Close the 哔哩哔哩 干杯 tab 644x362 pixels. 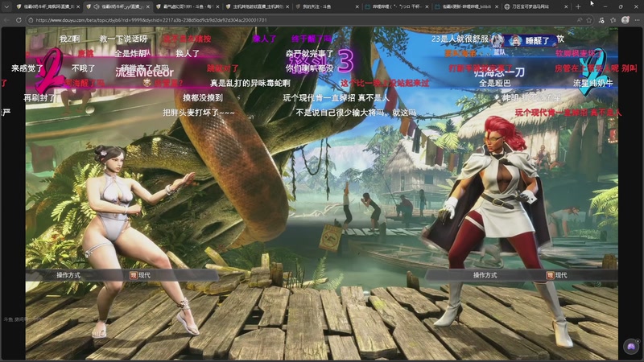pyautogui.click(x=427, y=6)
